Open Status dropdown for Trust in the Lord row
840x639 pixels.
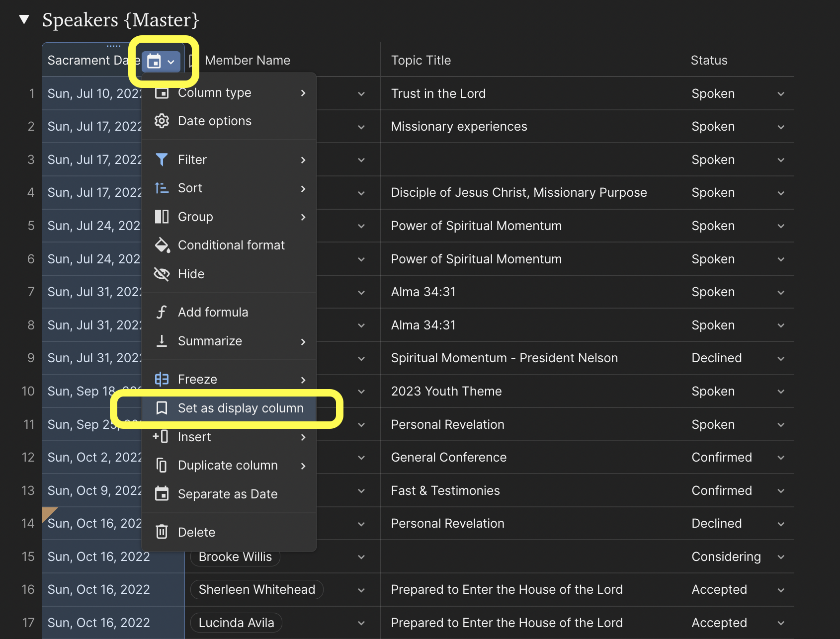pos(781,94)
